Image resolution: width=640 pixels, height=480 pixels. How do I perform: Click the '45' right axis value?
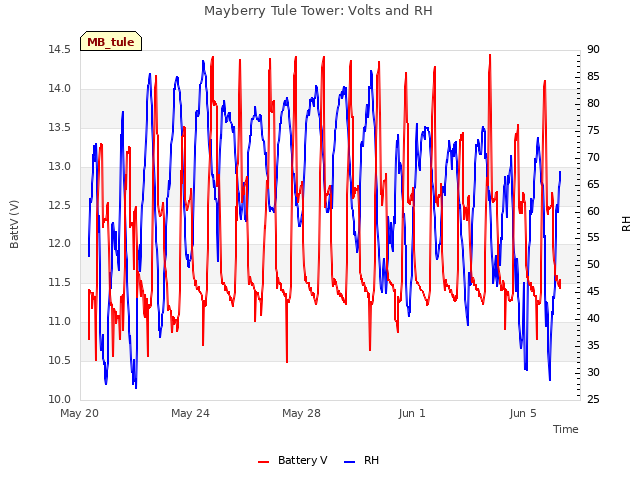(593, 292)
